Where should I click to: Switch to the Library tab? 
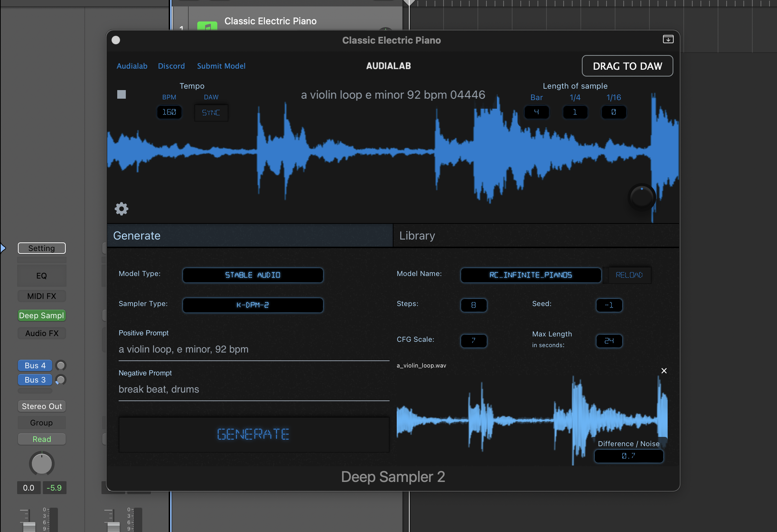[417, 235]
